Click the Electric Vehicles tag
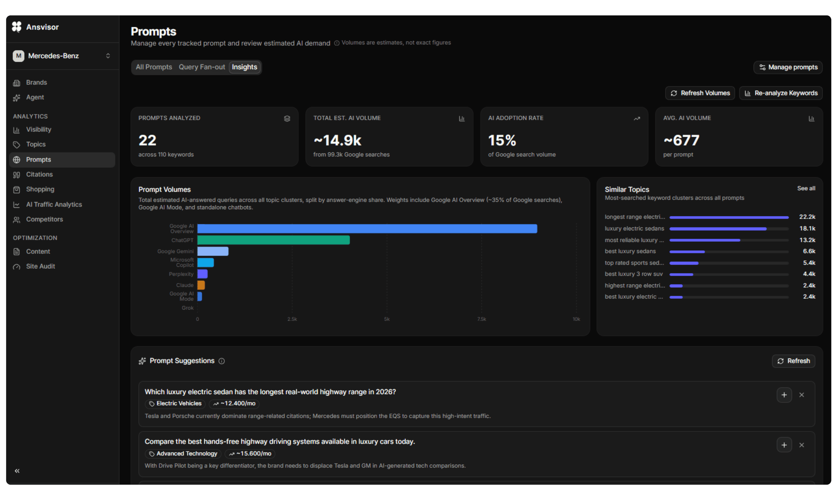The image size is (840, 504). pyautogui.click(x=175, y=404)
